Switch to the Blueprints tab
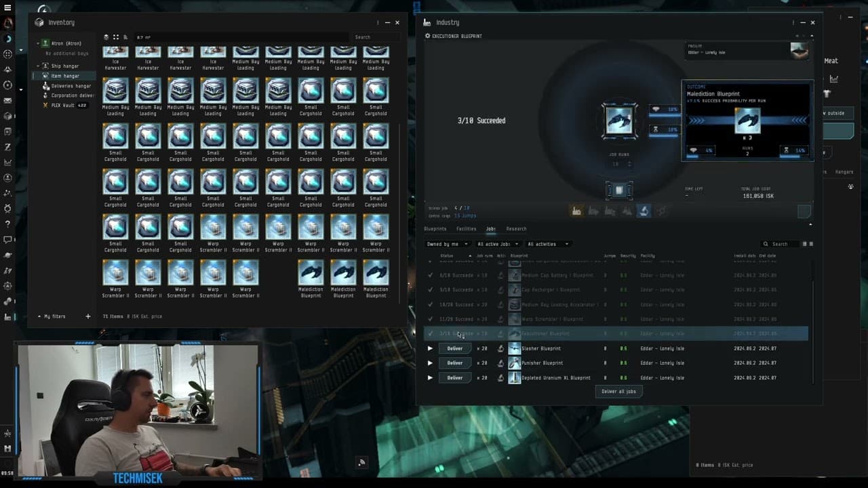This screenshot has height=488, width=868. (435, 229)
